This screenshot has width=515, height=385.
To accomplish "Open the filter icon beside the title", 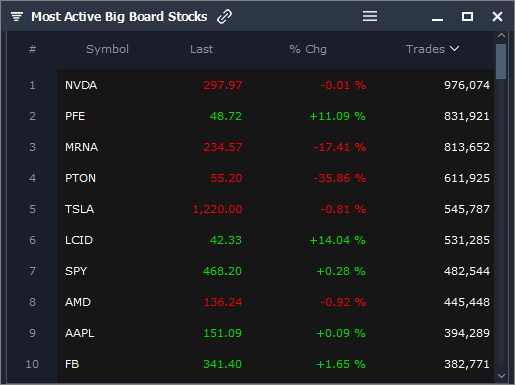I will 17,16.
